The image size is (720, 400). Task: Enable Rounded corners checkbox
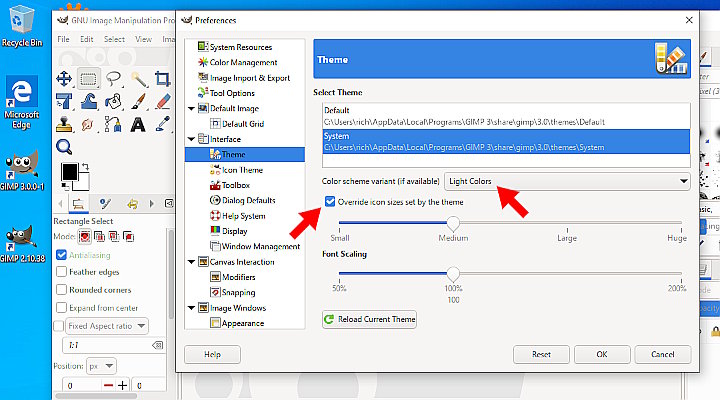point(61,290)
